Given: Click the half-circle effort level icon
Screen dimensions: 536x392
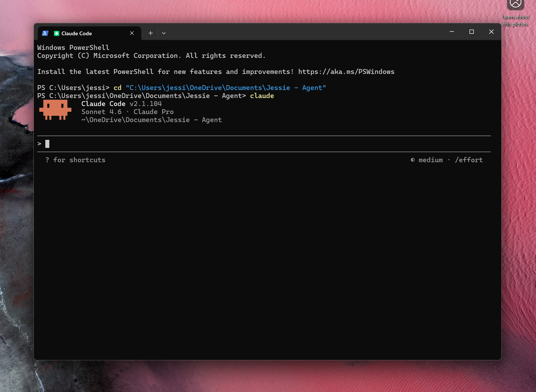Looking at the screenshot, I should click(413, 160).
